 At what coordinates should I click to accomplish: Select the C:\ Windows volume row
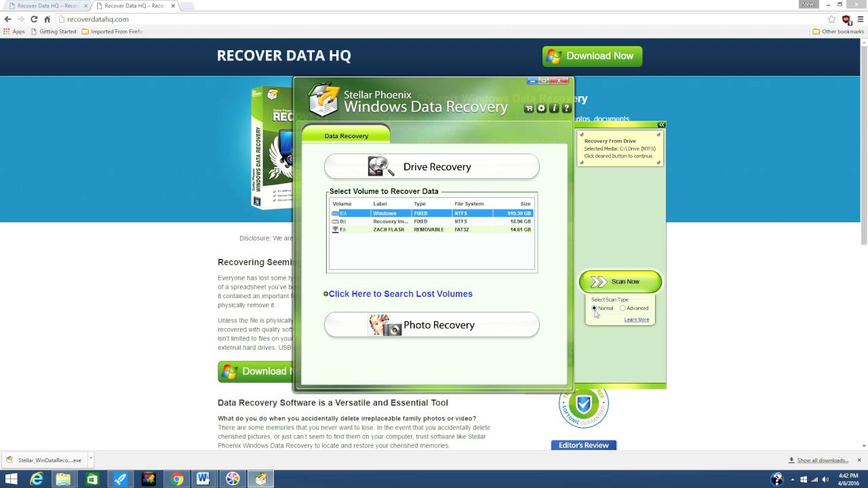coord(432,213)
